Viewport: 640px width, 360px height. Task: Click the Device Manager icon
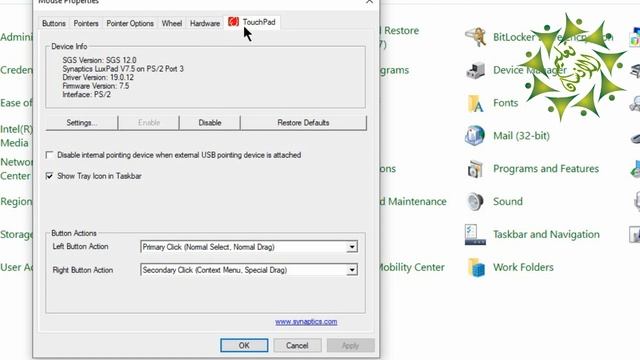[475, 70]
